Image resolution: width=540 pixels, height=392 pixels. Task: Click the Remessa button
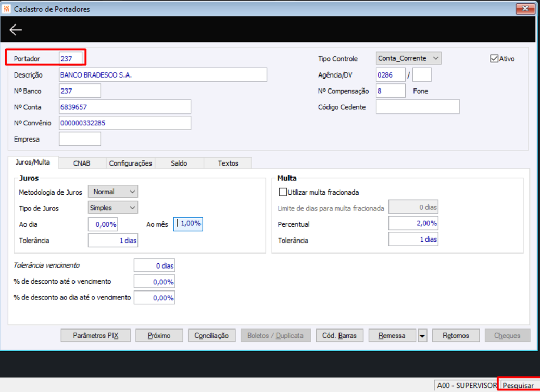point(392,336)
